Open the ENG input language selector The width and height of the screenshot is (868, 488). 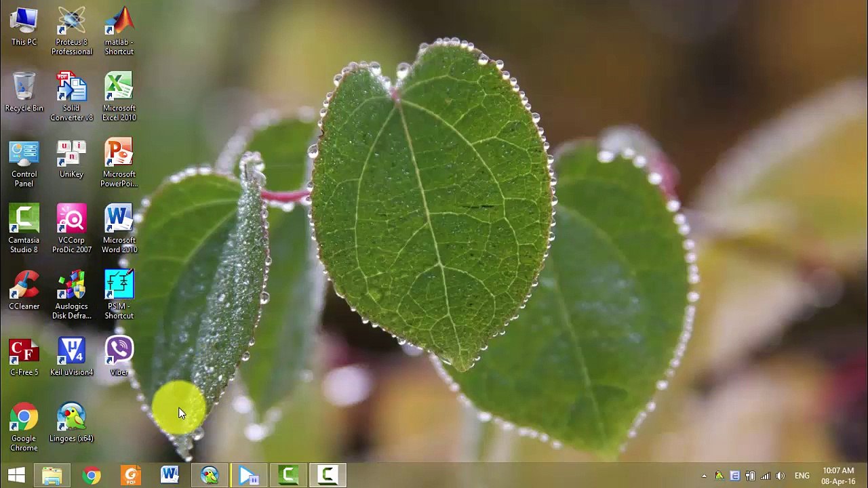coord(802,476)
